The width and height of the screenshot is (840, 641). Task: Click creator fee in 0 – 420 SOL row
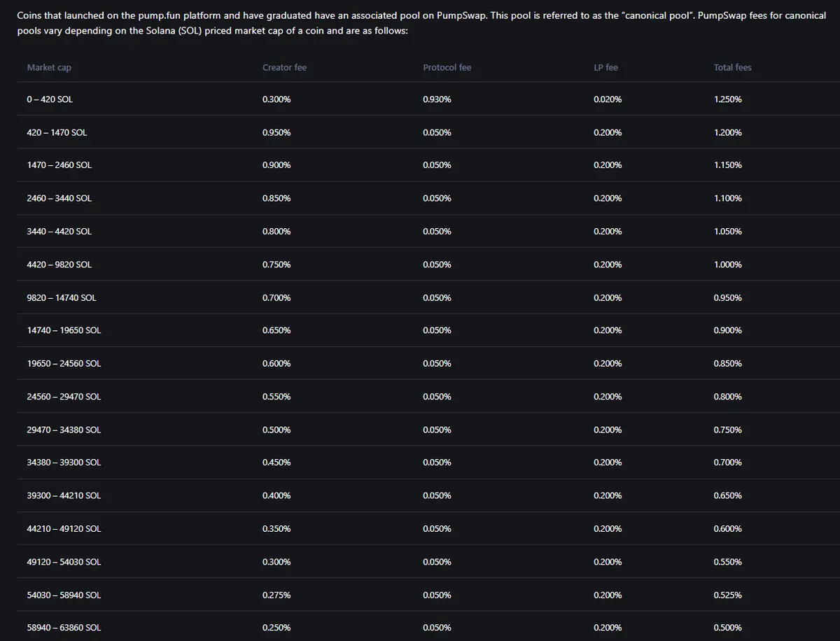(276, 99)
